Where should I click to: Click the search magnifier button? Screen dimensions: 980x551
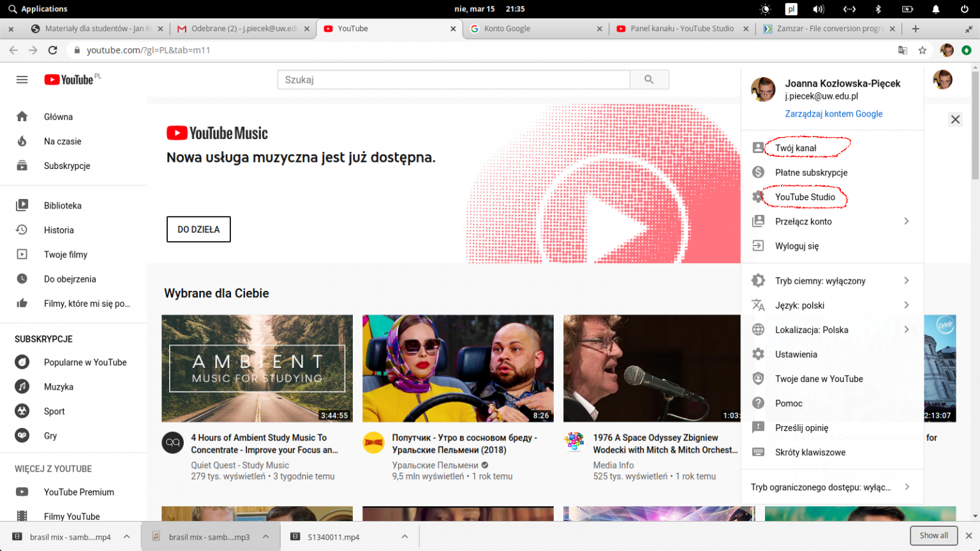point(649,80)
